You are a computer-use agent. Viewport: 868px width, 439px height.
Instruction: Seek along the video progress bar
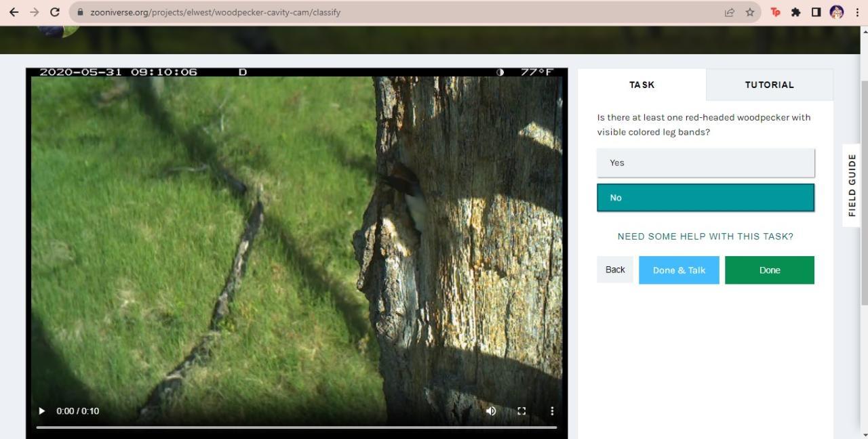(x=296, y=427)
